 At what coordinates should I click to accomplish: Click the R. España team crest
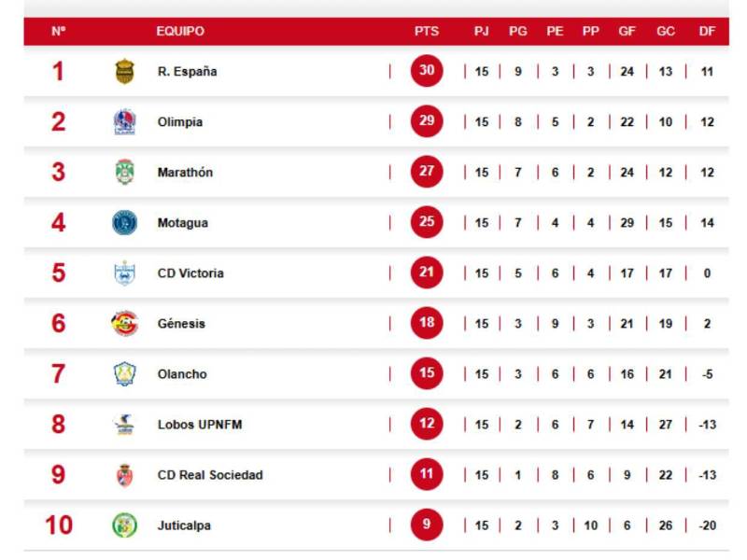(124, 72)
